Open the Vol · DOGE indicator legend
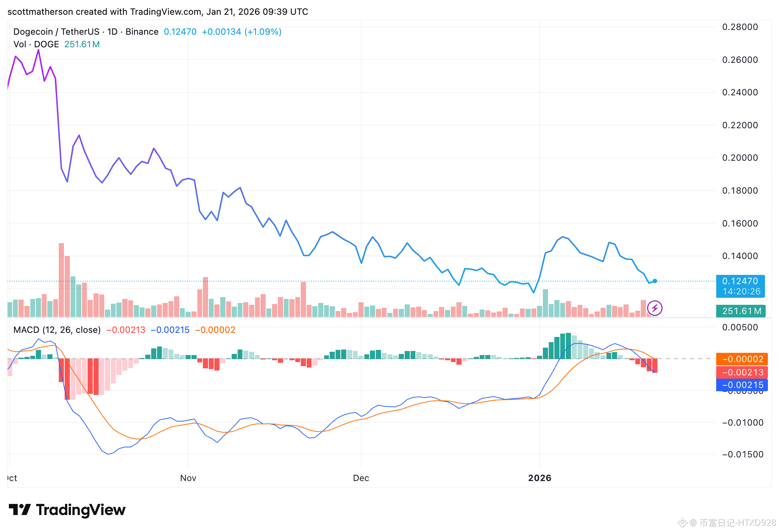 pyautogui.click(x=36, y=44)
